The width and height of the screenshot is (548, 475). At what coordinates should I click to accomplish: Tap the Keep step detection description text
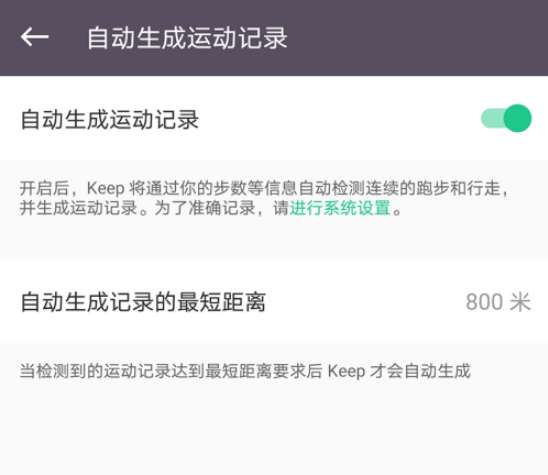(x=264, y=198)
